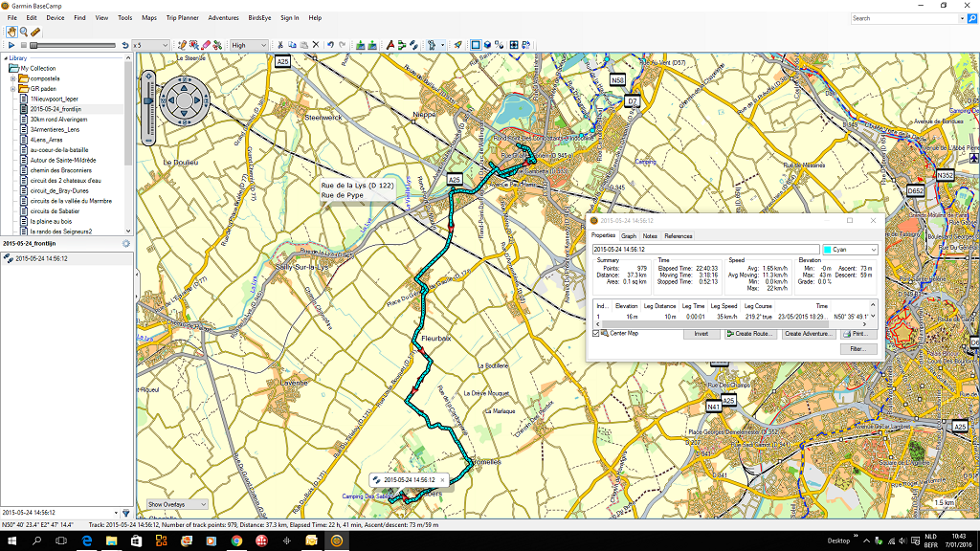Pick the Divide scissors tool
This screenshot has width=980, height=551.
(217, 45)
